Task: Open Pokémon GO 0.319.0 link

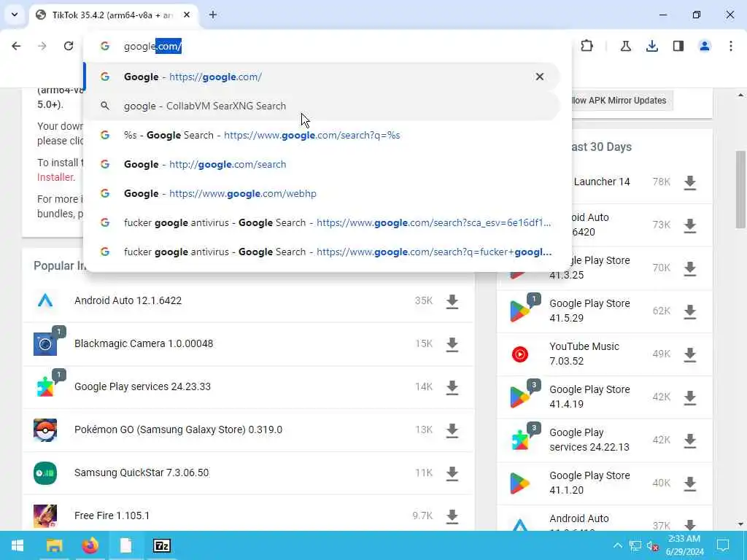Action: click(x=178, y=429)
